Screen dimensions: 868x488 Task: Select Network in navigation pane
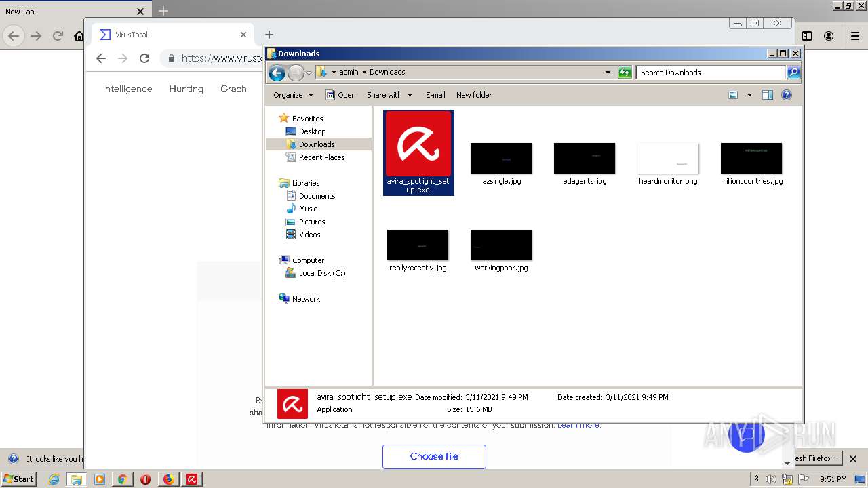(x=306, y=299)
